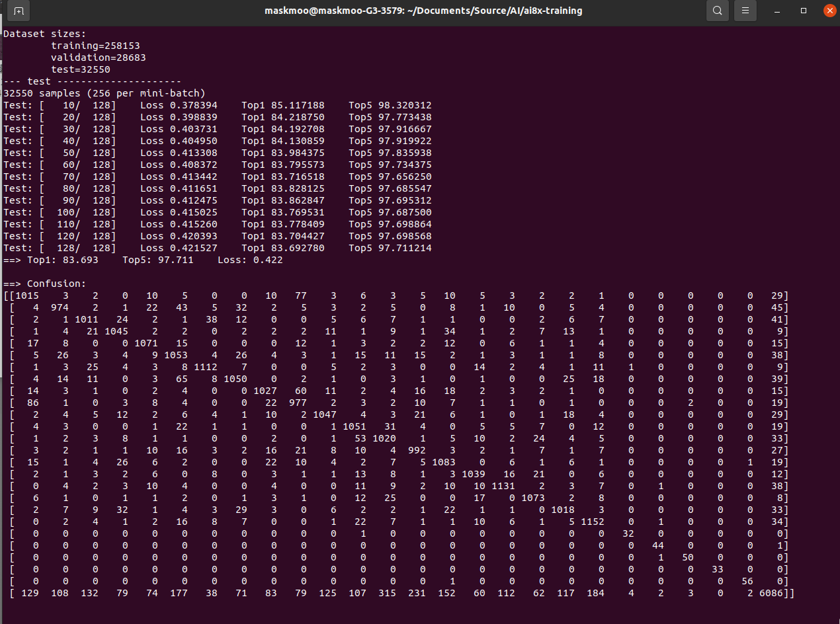
Task: Click Top5 value 97.919922
Action: click(x=405, y=141)
